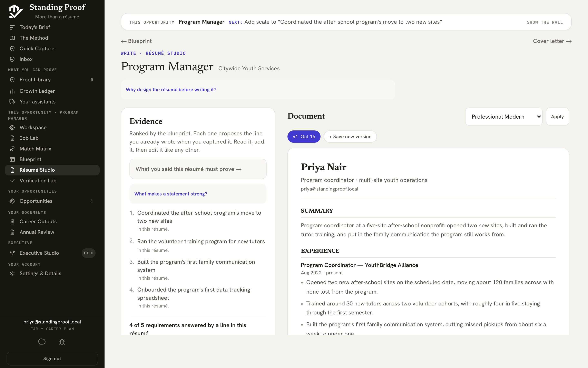
Task: Toggle SHOW THE RAIL
Action: click(x=545, y=22)
